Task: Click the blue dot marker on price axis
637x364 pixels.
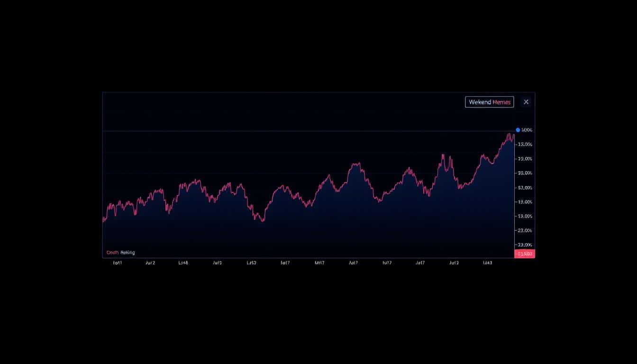Action: [x=518, y=130]
